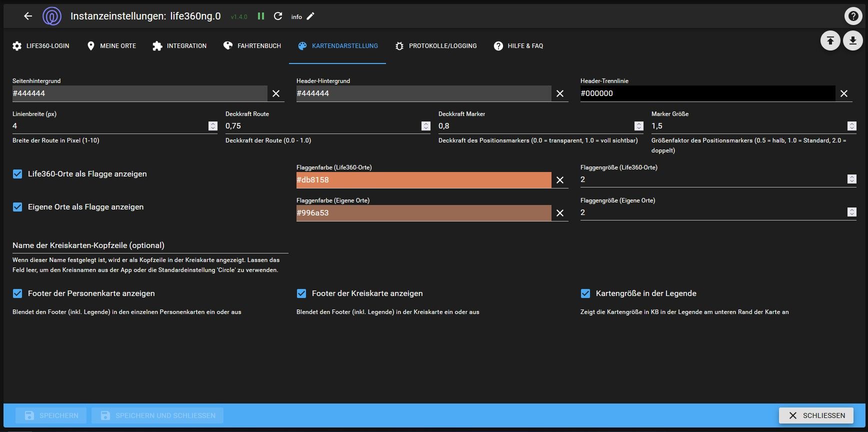Open the help question mark icon
The width and height of the screenshot is (868, 432).
[853, 16]
